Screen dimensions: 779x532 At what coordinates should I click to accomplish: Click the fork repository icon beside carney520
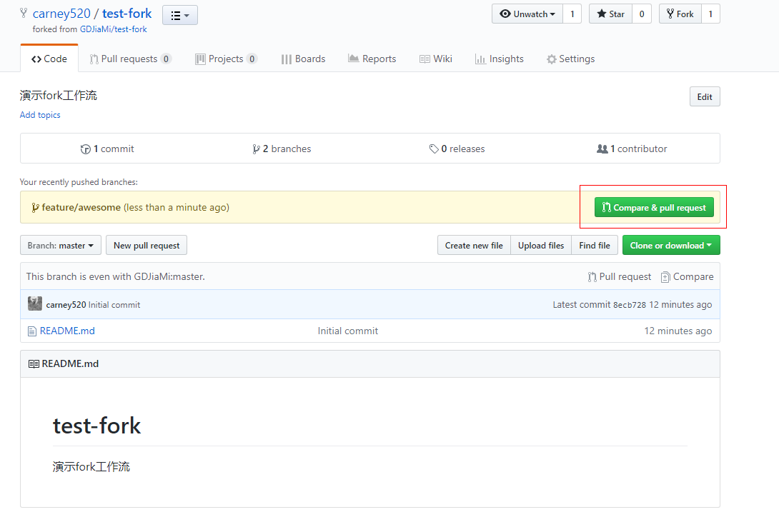tap(24, 13)
